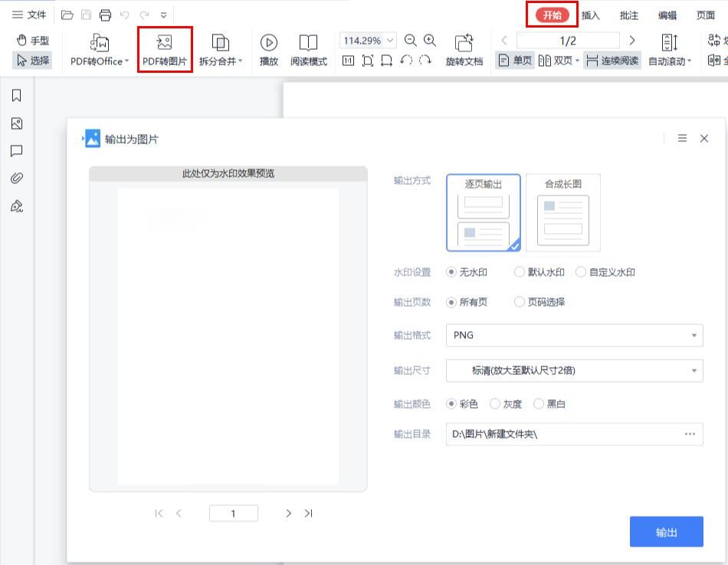Click the 输出目录 path field
The height and width of the screenshot is (565, 728).
574,435
